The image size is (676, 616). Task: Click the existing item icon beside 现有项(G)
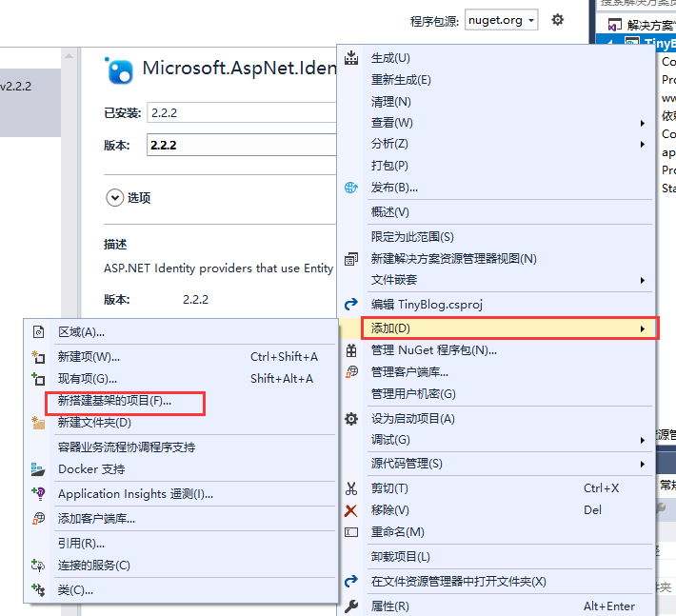click(x=38, y=379)
